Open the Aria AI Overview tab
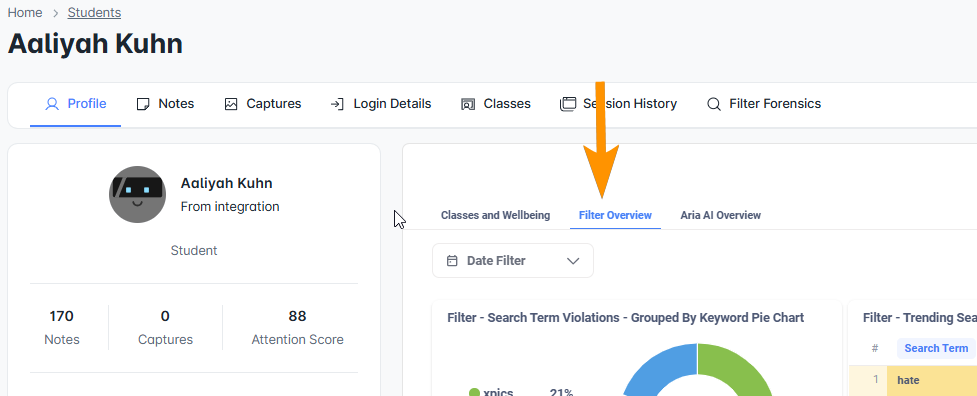 point(720,215)
